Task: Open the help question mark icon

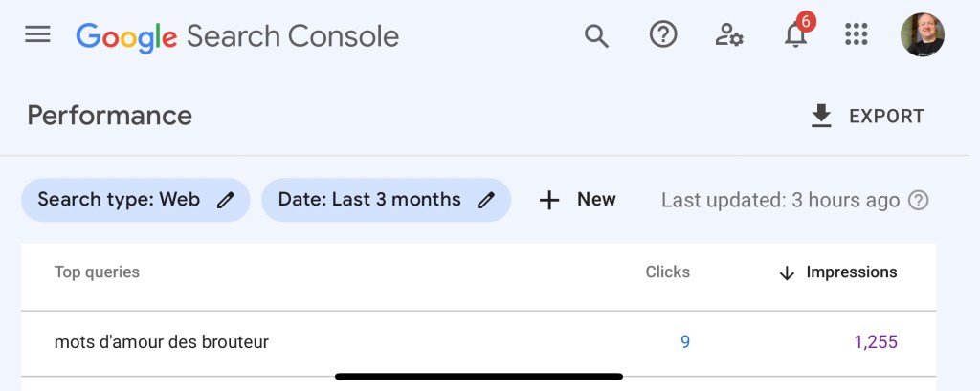Action: coord(662,35)
